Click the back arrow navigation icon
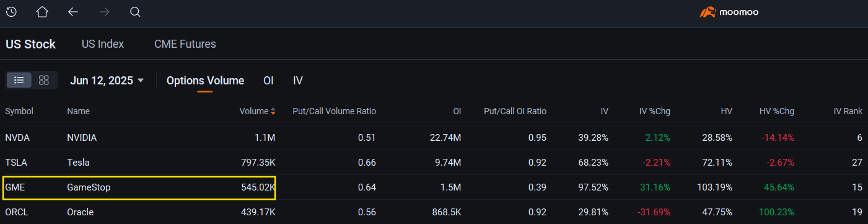This screenshot has width=868, height=224. [x=73, y=12]
